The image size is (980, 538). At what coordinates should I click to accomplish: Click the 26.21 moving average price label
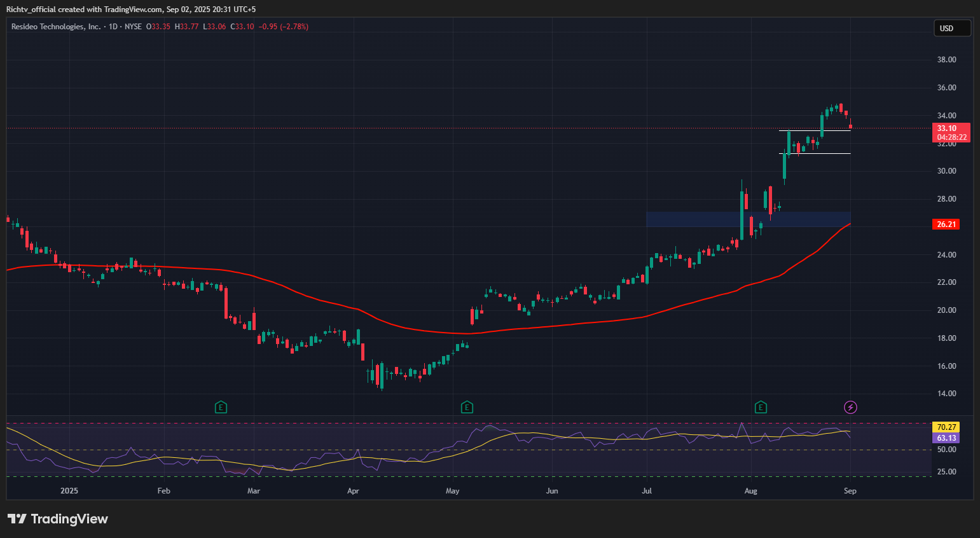point(946,224)
